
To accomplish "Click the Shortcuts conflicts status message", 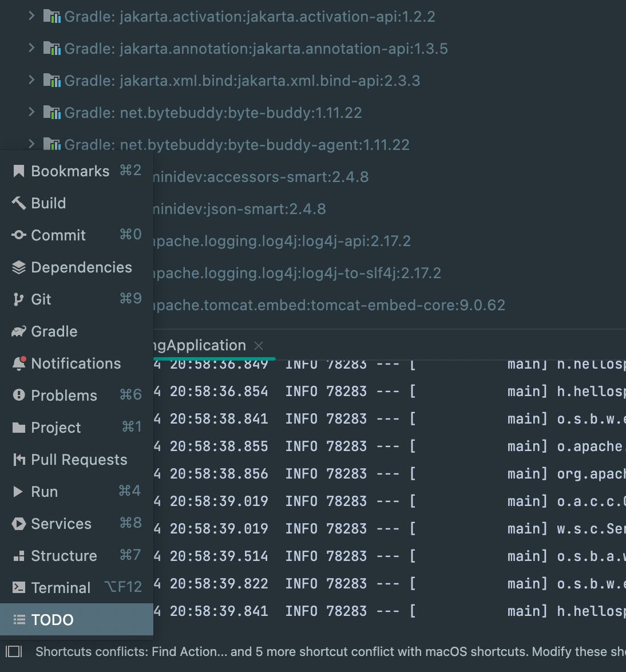I will pyautogui.click(x=330, y=651).
